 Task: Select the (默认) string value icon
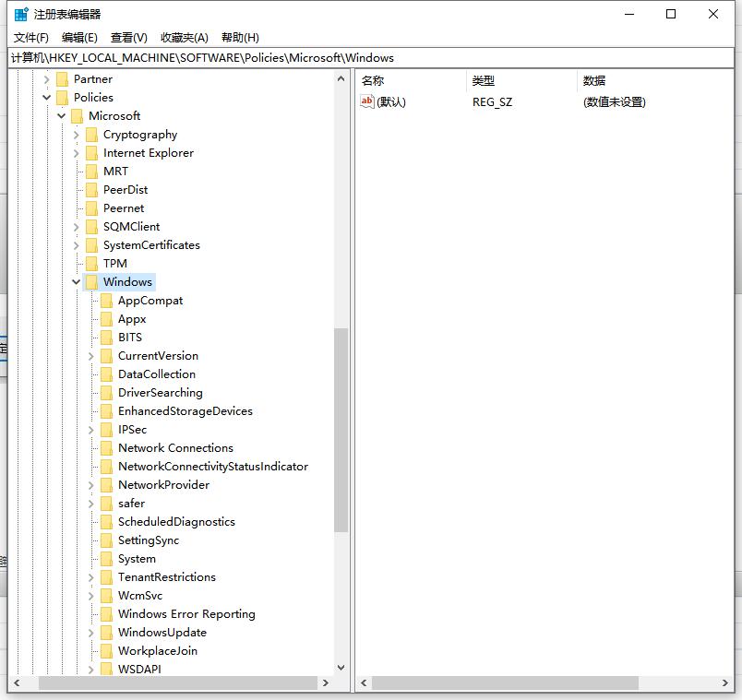pyautogui.click(x=367, y=102)
